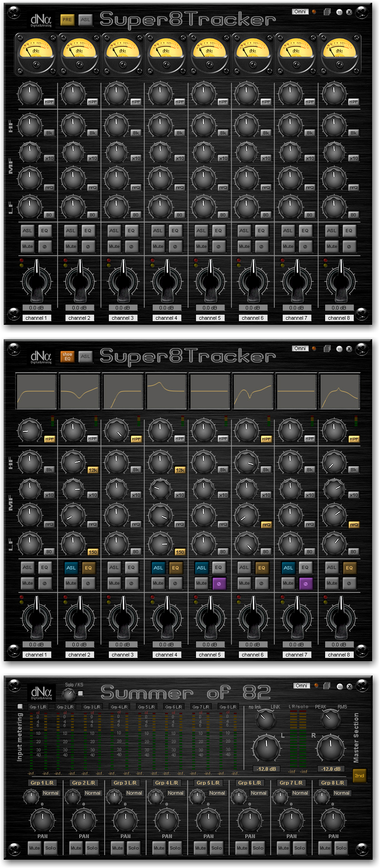Disable blue ASL on channel 2 in EQ-curve Super8Tracker
380x868 pixels.
(x=71, y=568)
